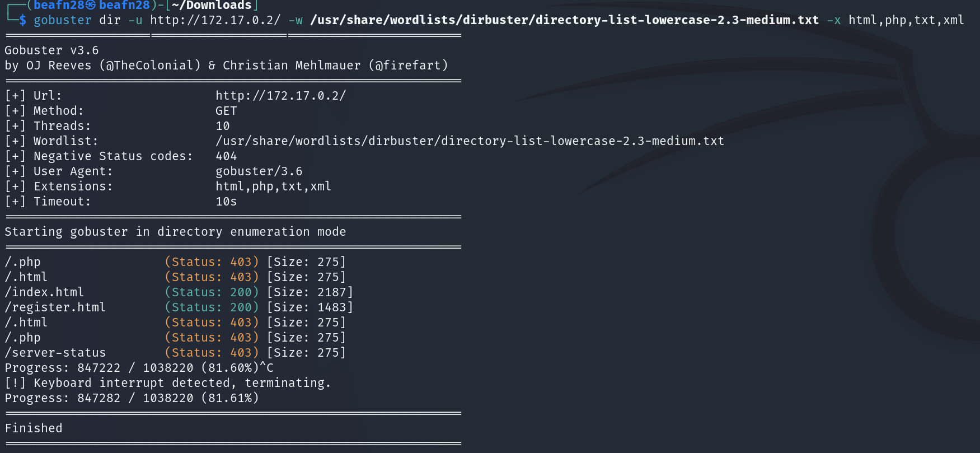This screenshot has height=453, width=980.
Task: Click the Threads value 10
Action: pyautogui.click(x=223, y=126)
